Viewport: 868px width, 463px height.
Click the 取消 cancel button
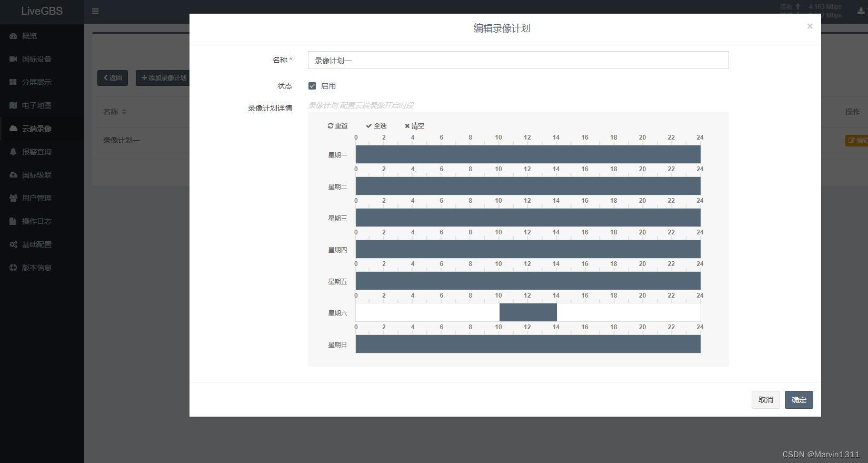coord(765,400)
